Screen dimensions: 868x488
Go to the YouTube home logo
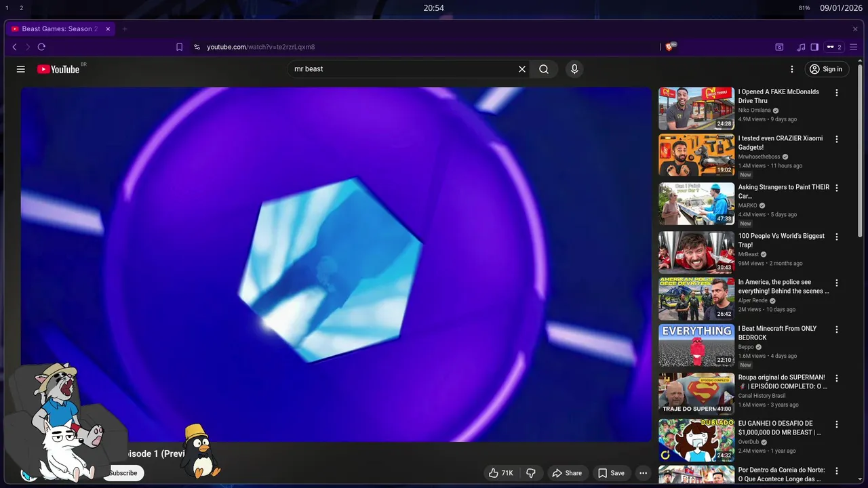click(58, 69)
